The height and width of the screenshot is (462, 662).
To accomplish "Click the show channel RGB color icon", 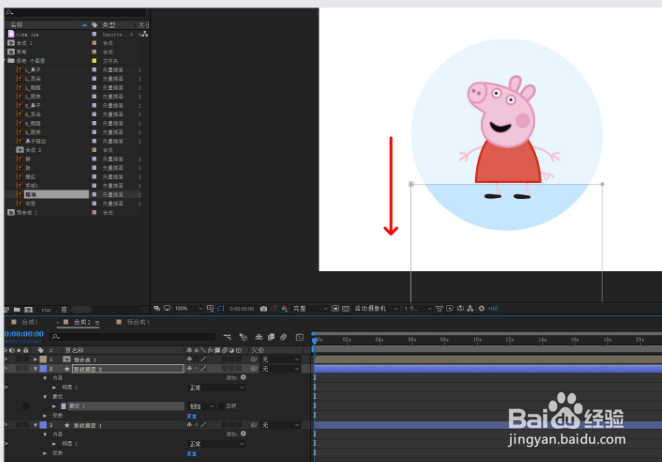I will tap(285, 309).
